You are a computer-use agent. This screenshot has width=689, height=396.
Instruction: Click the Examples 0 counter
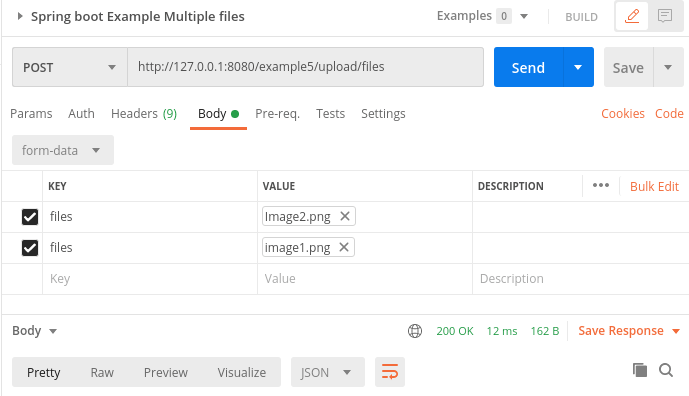(504, 17)
